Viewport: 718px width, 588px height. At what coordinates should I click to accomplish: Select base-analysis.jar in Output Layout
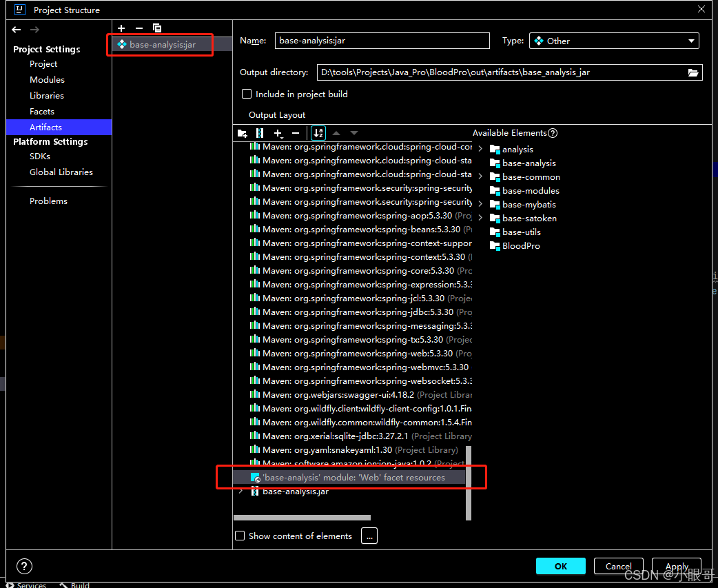point(296,491)
